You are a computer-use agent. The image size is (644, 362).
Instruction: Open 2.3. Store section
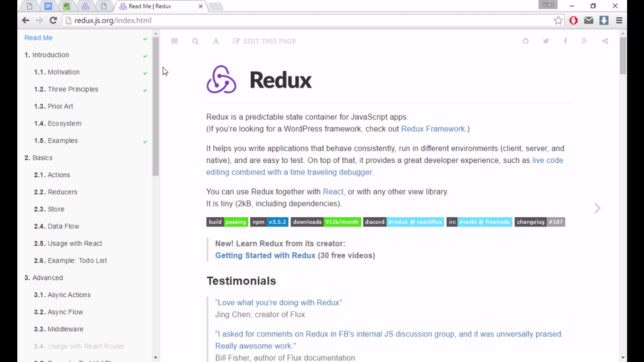coord(49,209)
